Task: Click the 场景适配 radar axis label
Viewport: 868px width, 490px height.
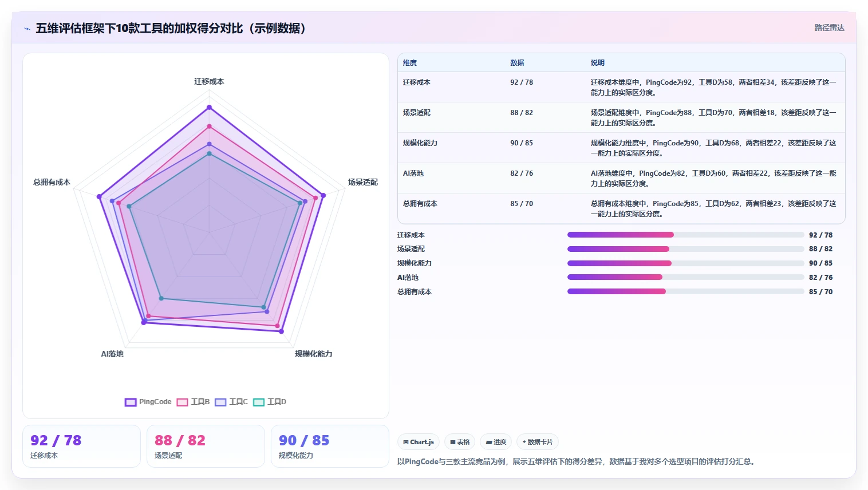Action: [363, 182]
